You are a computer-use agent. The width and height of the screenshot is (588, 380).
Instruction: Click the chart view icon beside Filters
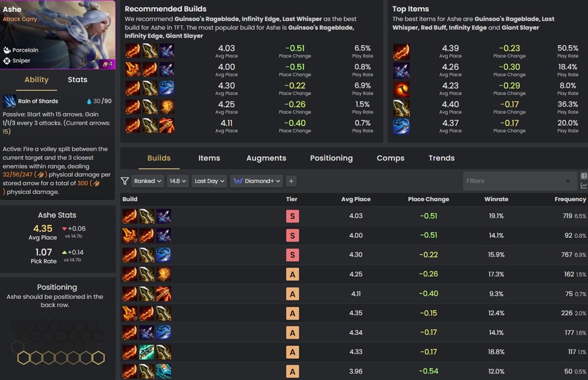(x=584, y=186)
